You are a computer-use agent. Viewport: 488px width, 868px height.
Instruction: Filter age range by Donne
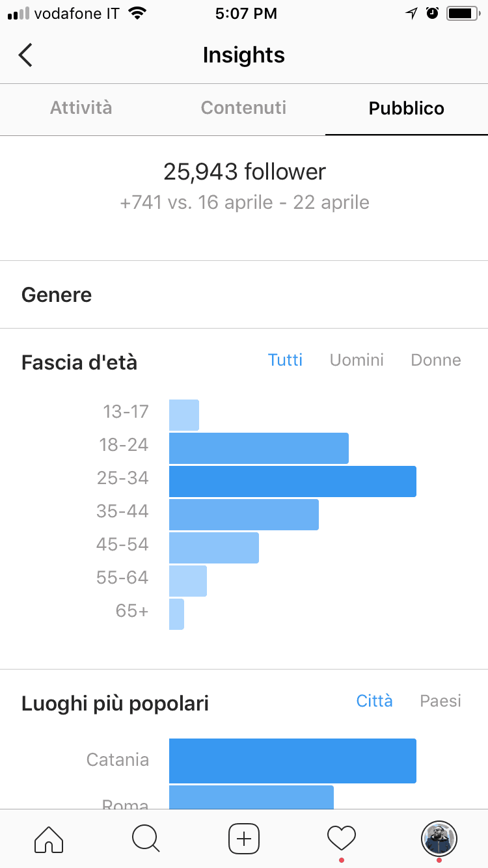(436, 360)
